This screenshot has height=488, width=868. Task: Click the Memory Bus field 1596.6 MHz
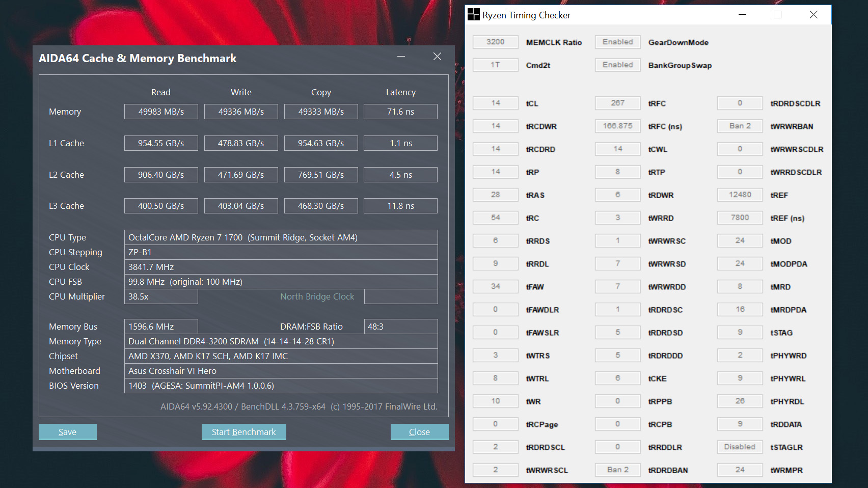[161, 327]
